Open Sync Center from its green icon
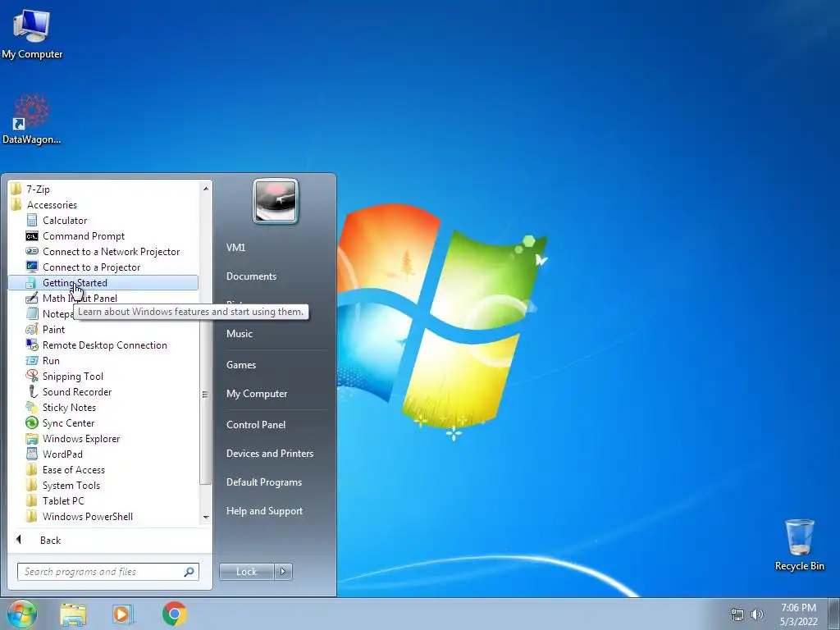 (32, 422)
